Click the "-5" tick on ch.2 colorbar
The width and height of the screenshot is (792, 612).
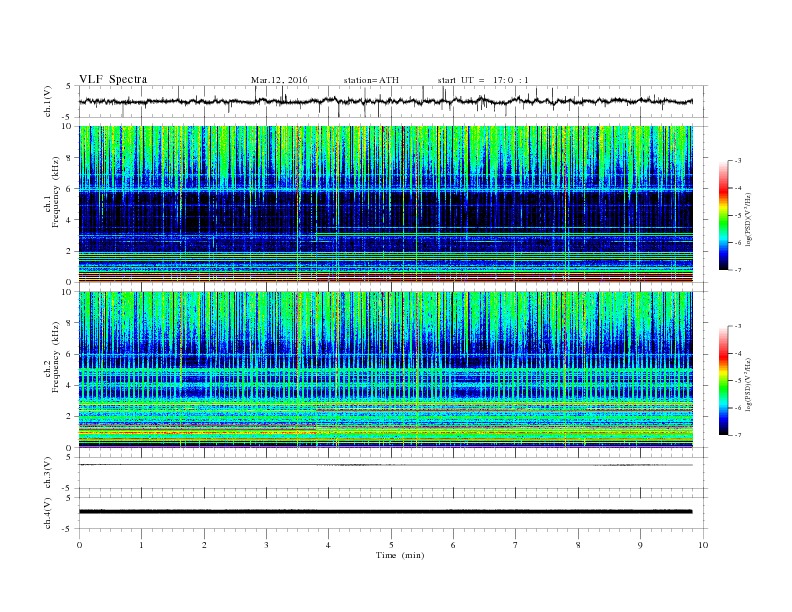tap(738, 381)
